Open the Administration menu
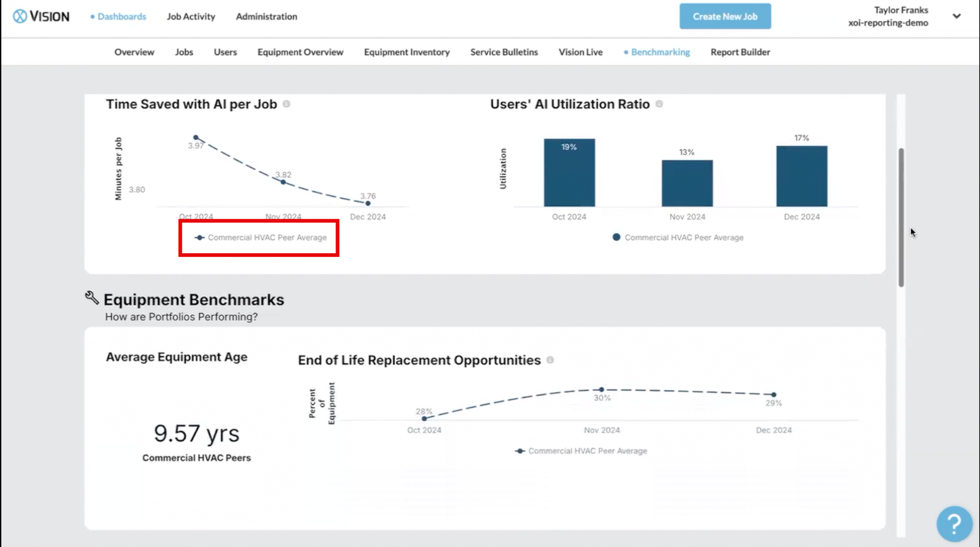 (266, 16)
